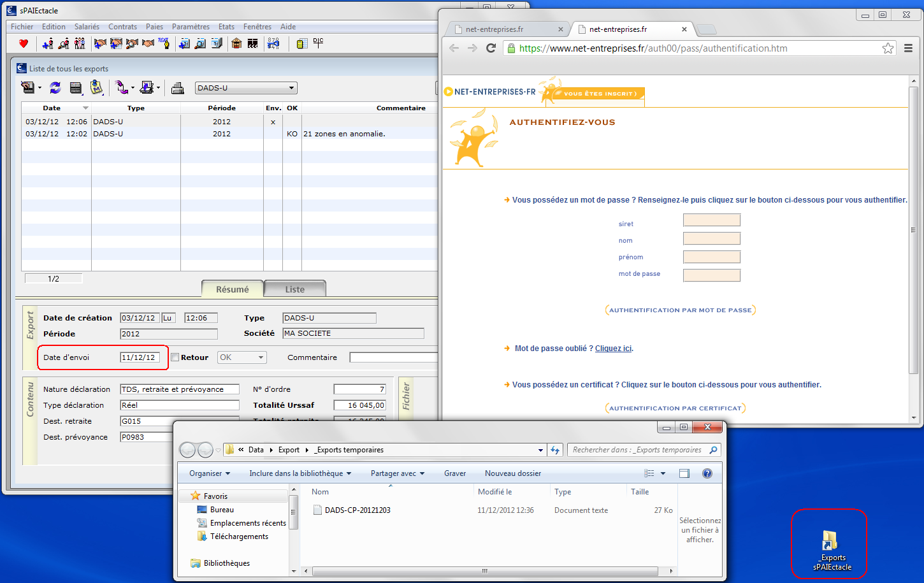
Task: Open the Fichier menu
Action: (22, 27)
